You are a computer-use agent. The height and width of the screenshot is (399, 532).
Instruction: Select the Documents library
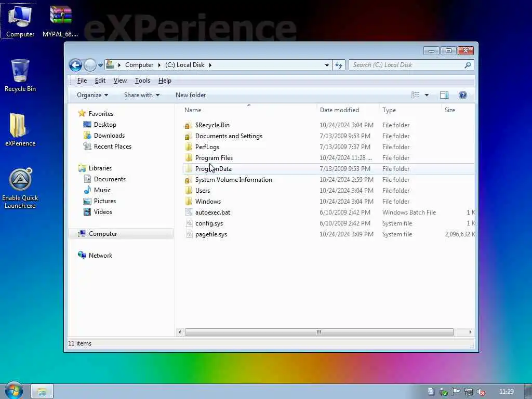coord(110,179)
